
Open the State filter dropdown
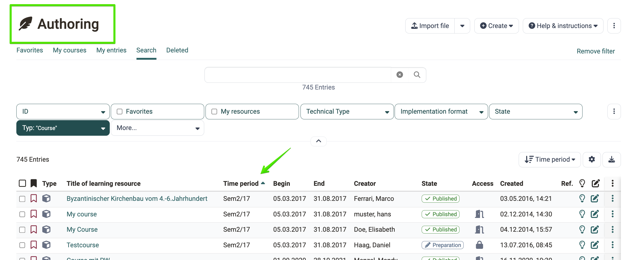(536, 112)
